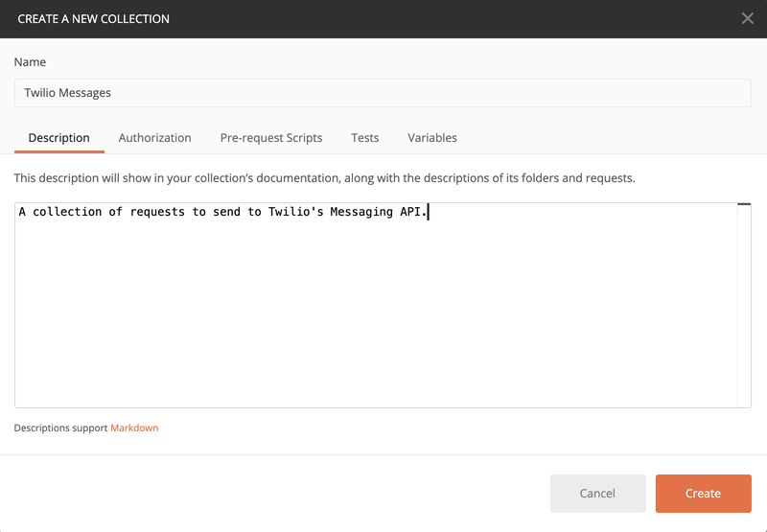Open the Variables tab
This screenshot has height=532, width=767.
tap(432, 138)
